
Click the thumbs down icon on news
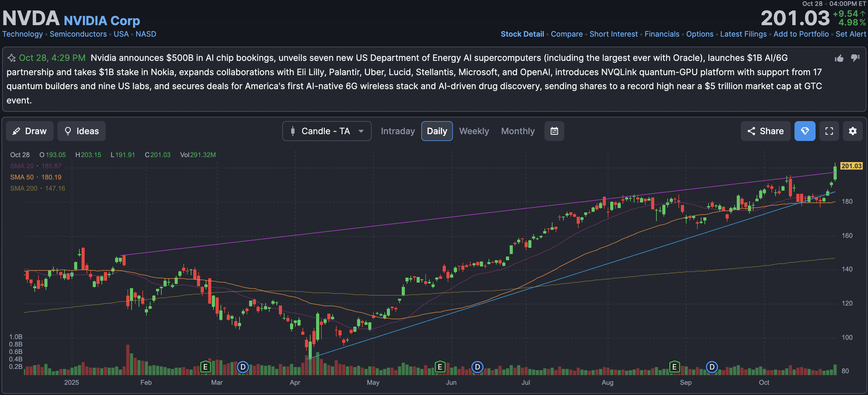click(855, 58)
